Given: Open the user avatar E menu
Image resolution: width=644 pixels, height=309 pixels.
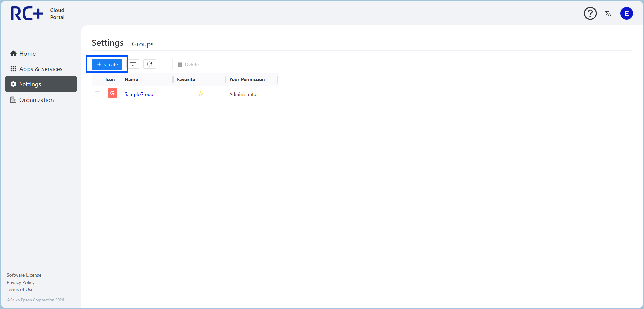Looking at the screenshot, I should [626, 13].
